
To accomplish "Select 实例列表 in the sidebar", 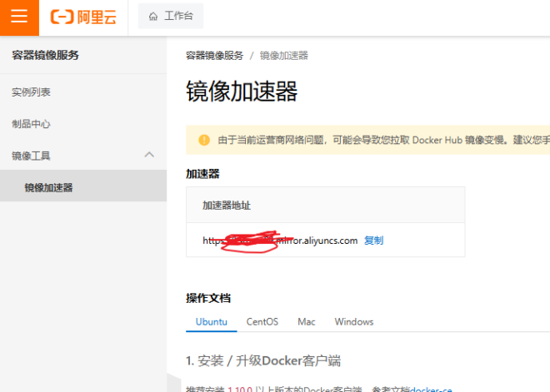I will [x=31, y=92].
